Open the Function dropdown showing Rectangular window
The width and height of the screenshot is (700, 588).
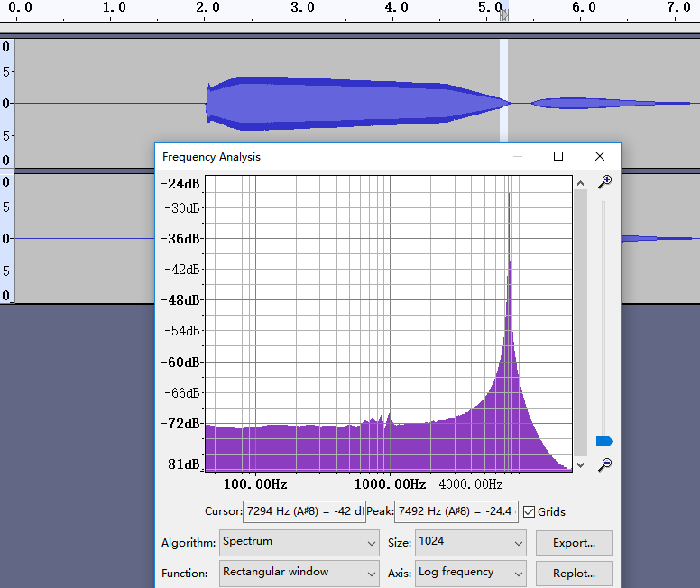299,574
